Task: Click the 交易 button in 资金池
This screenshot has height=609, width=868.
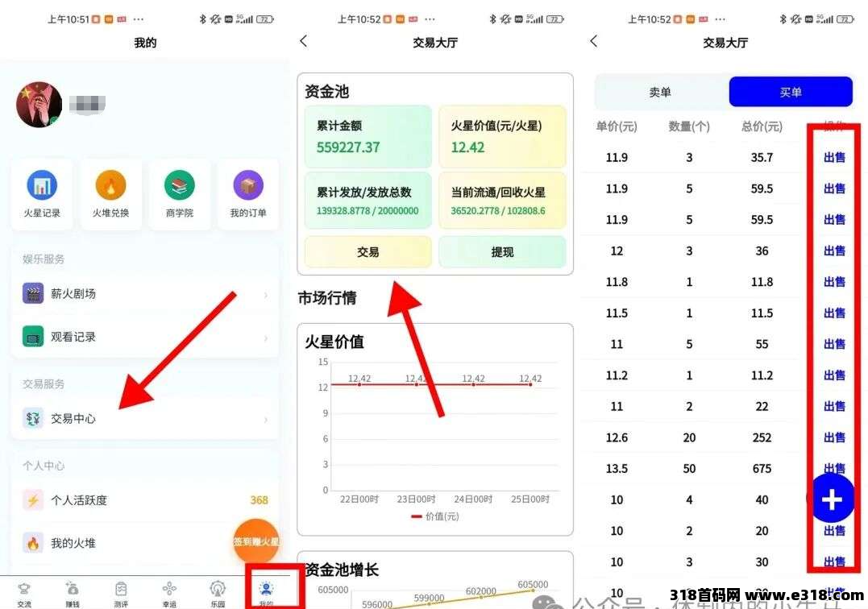Action: pos(368,252)
